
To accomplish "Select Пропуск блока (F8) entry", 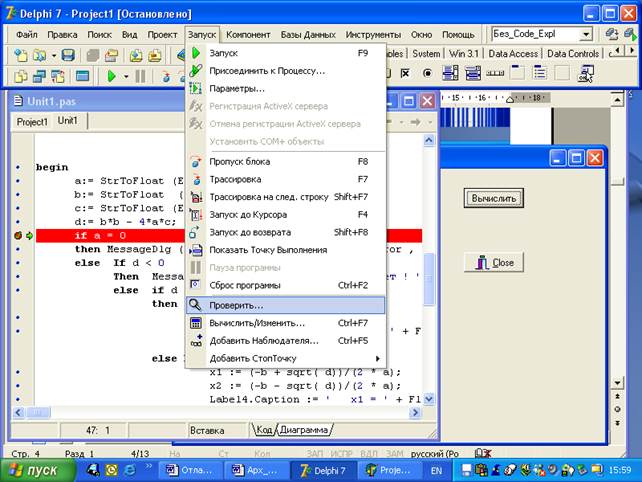I will pyautogui.click(x=285, y=161).
